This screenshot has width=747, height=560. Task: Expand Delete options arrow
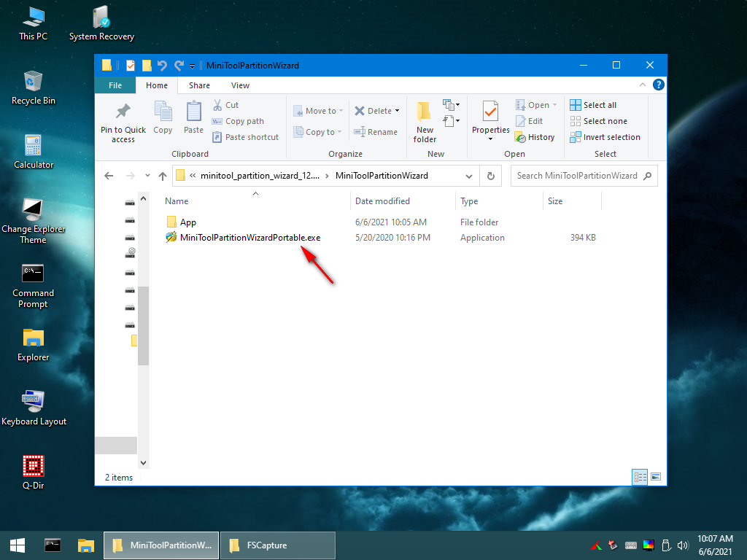[x=397, y=111]
